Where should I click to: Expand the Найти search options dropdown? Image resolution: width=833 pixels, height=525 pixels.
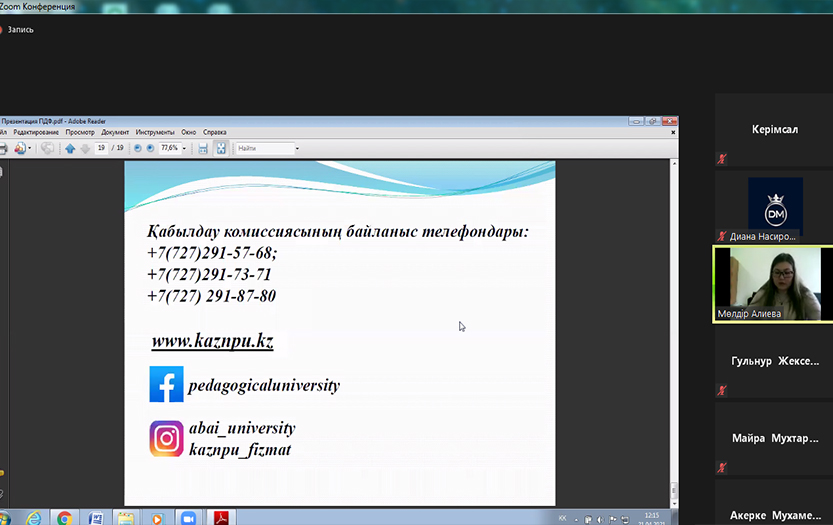pos(297,148)
